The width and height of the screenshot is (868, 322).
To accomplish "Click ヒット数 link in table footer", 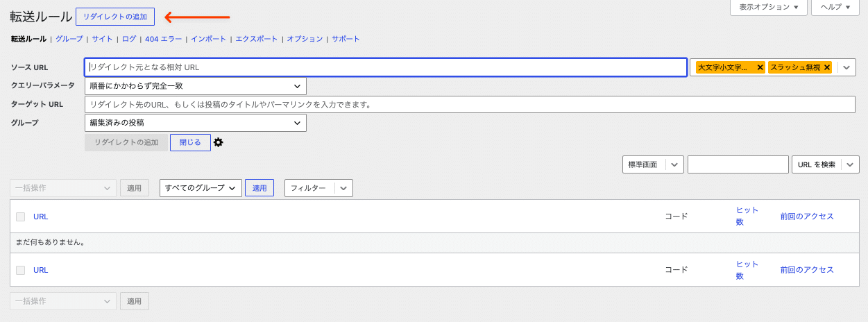I will pyautogui.click(x=747, y=270).
